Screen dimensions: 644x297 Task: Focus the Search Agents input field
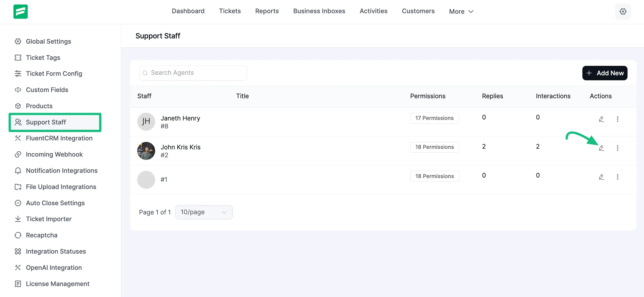193,73
